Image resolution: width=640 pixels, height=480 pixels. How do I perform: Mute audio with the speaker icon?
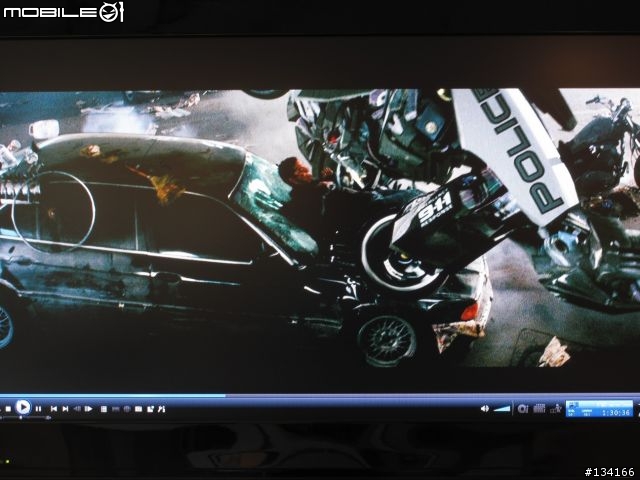coord(484,409)
